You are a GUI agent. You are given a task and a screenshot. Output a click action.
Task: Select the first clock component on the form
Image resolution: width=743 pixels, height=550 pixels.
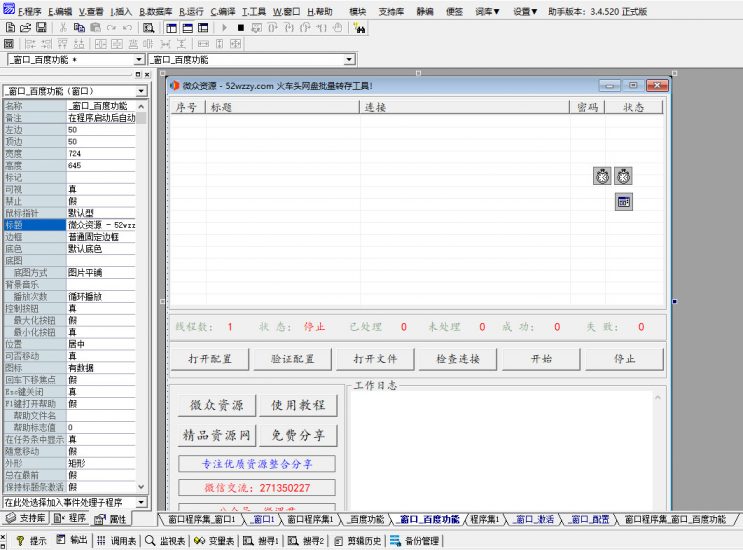[602, 176]
